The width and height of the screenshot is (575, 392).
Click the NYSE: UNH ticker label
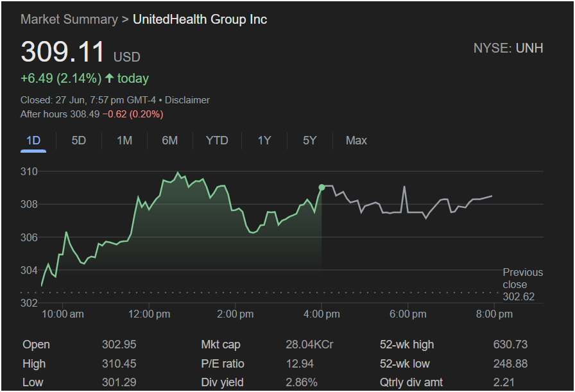pyautogui.click(x=508, y=48)
